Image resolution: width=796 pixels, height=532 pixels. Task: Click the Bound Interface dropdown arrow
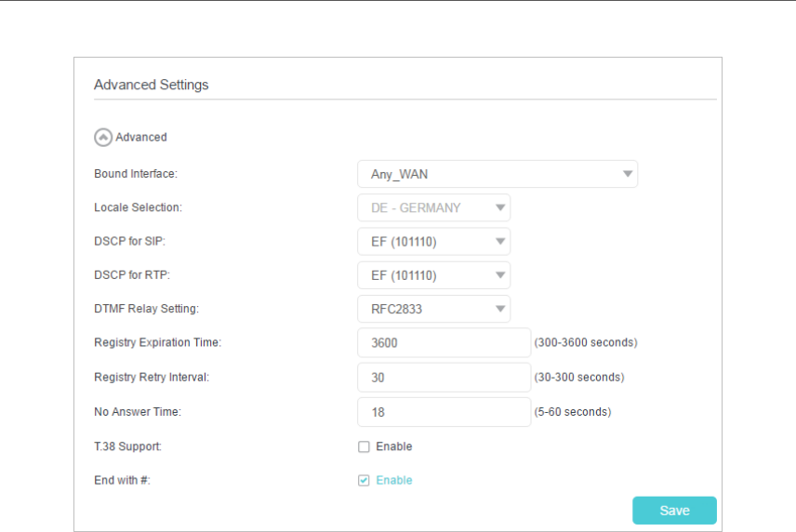tap(629, 174)
